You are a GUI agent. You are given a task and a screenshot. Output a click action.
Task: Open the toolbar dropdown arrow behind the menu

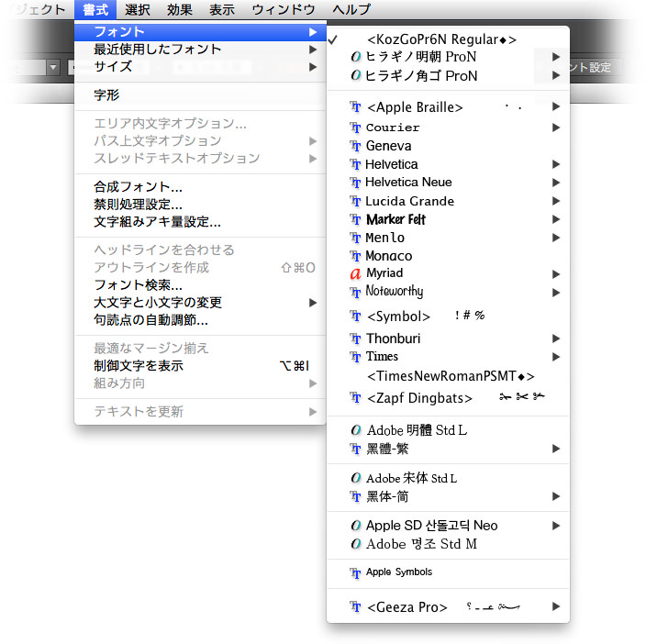coord(53,68)
